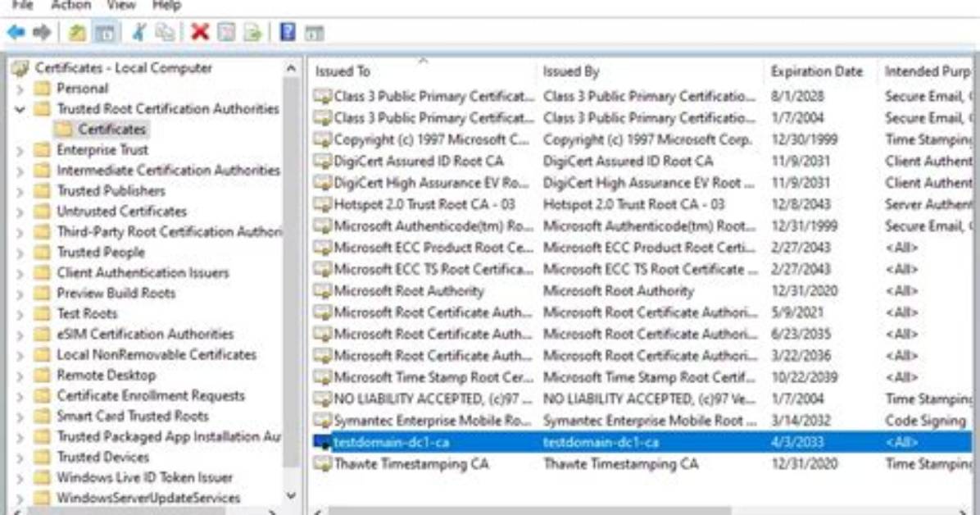The image size is (980, 515).
Task: Click the Copy toolbar icon
Action: pyautogui.click(x=165, y=32)
